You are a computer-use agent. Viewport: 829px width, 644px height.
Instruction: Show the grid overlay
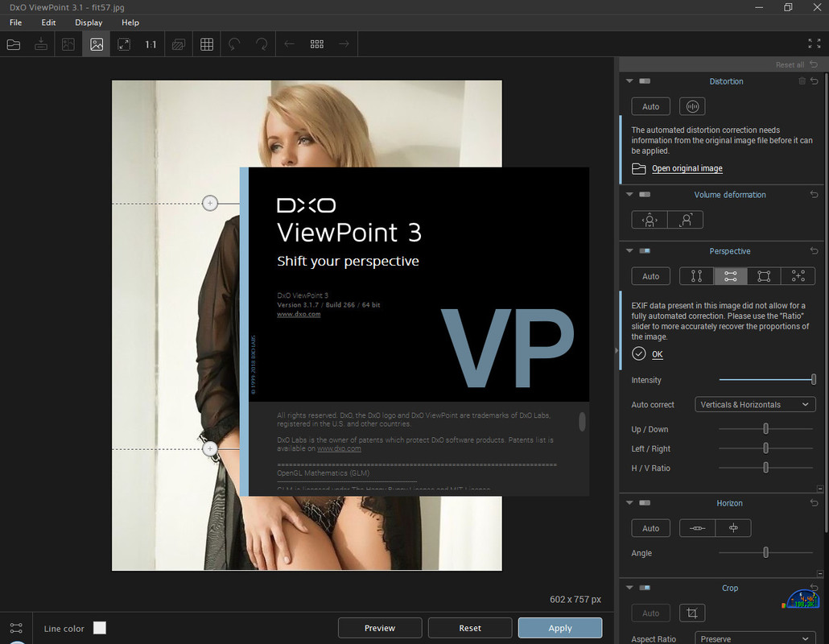pyautogui.click(x=207, y=44)
